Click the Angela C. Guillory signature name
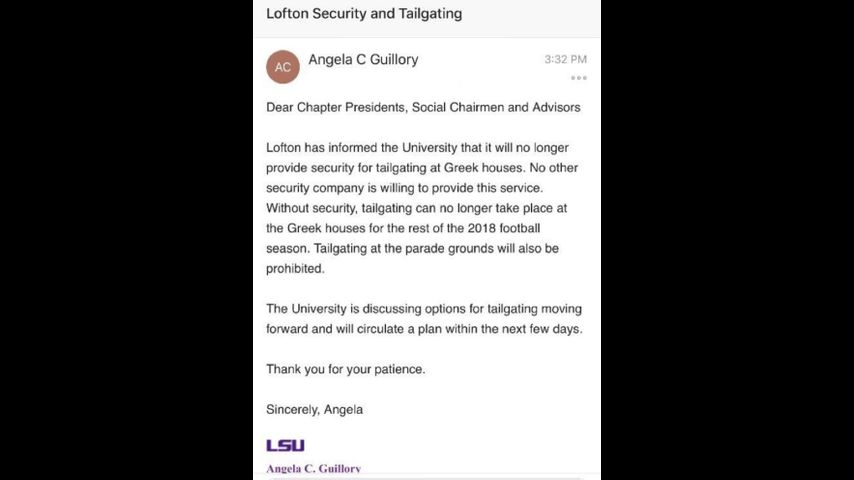This screenshot has height=480, width=854. [313, 468]
